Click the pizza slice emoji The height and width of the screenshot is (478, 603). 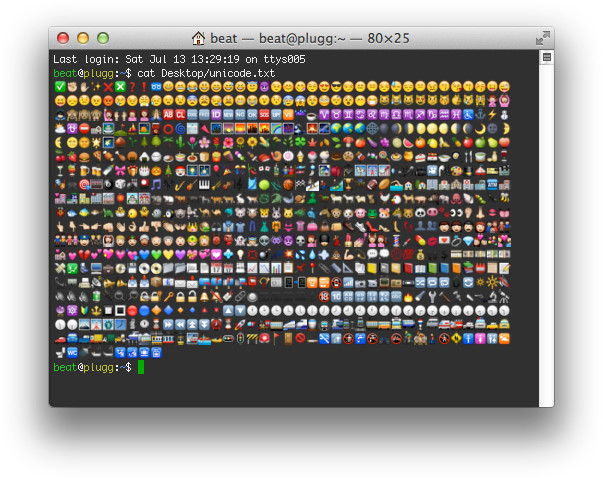(96, 157)
